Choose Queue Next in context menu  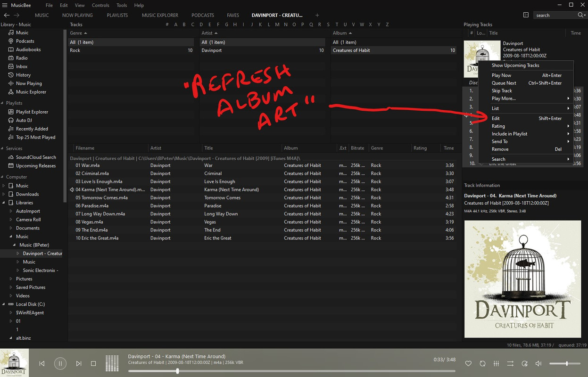(x=526, y=83)
